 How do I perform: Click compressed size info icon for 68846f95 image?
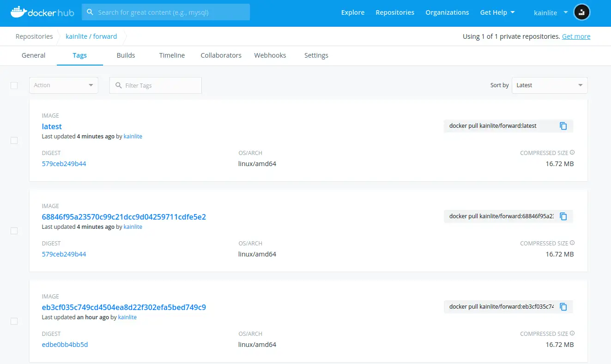(x=572, y=243)
